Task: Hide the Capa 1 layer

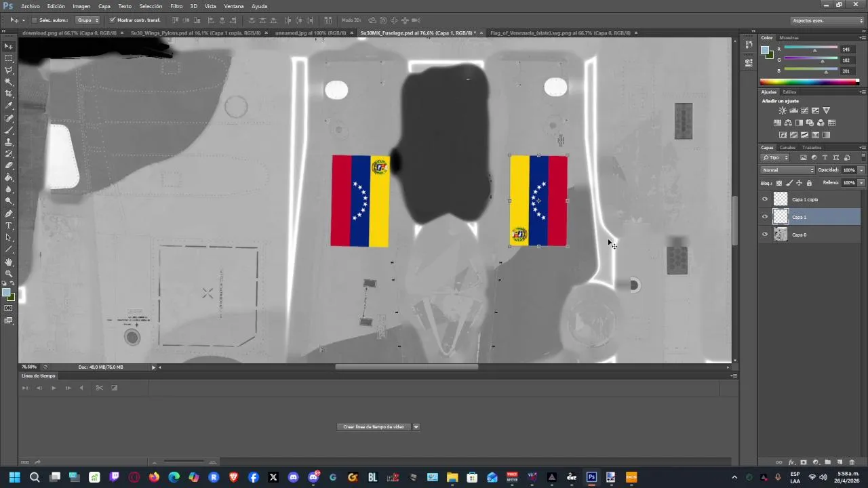Action: pos(765,217)
